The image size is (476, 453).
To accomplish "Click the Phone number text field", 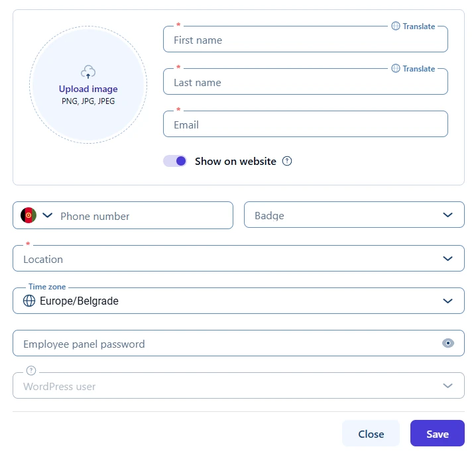I will [143, 216].
